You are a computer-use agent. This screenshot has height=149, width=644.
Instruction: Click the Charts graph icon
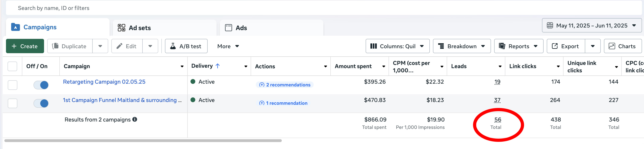[x=612, y=46]
